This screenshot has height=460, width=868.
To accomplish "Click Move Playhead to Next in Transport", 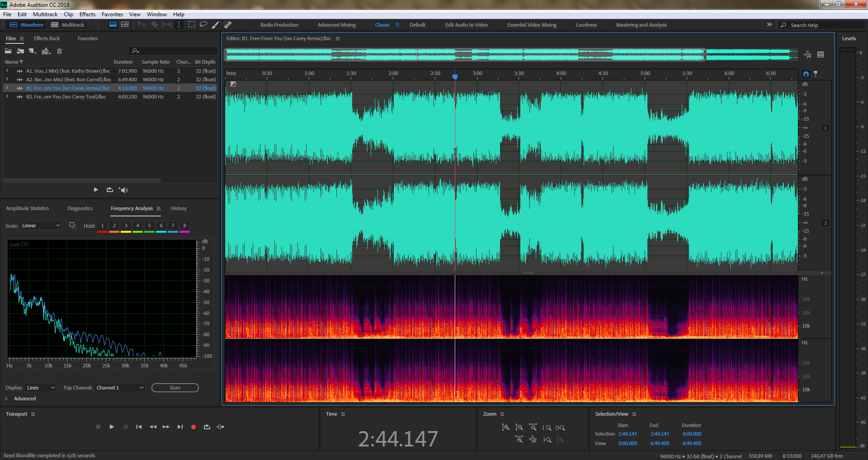I will pos(180,427).
